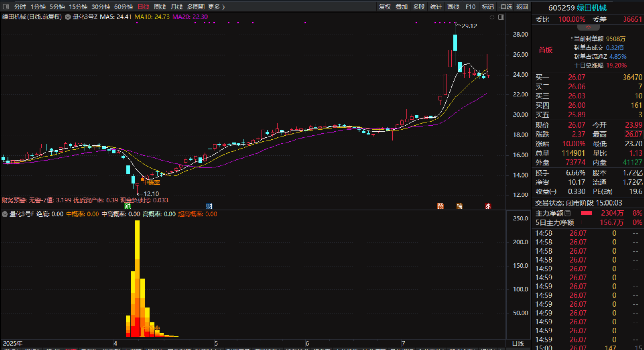This screenshot has width=644, height=350.
Task: Click the blue 财 event marker
Action: (x=209, y=206)
